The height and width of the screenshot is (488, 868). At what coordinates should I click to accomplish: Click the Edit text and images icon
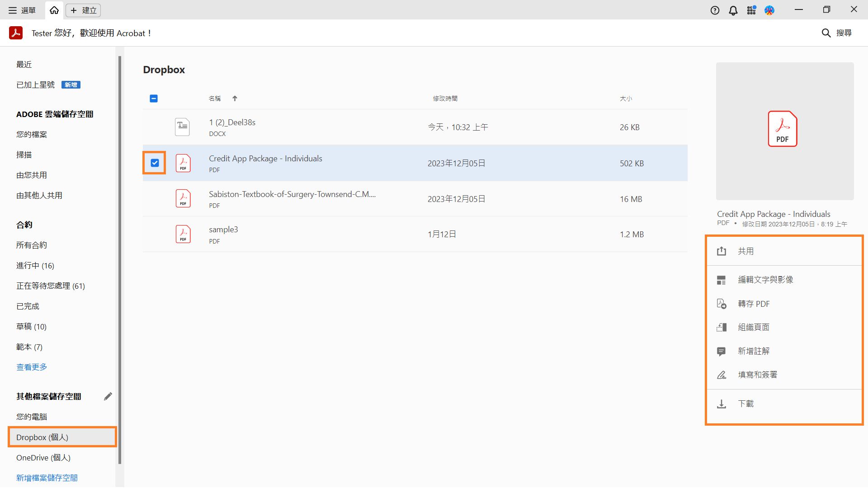tap(722, 280)
